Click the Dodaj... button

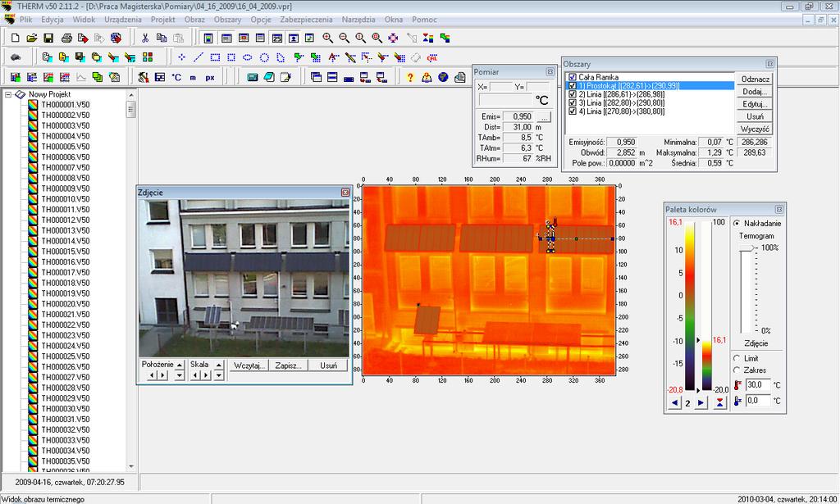pyautogui.click(x=755, y=92)
